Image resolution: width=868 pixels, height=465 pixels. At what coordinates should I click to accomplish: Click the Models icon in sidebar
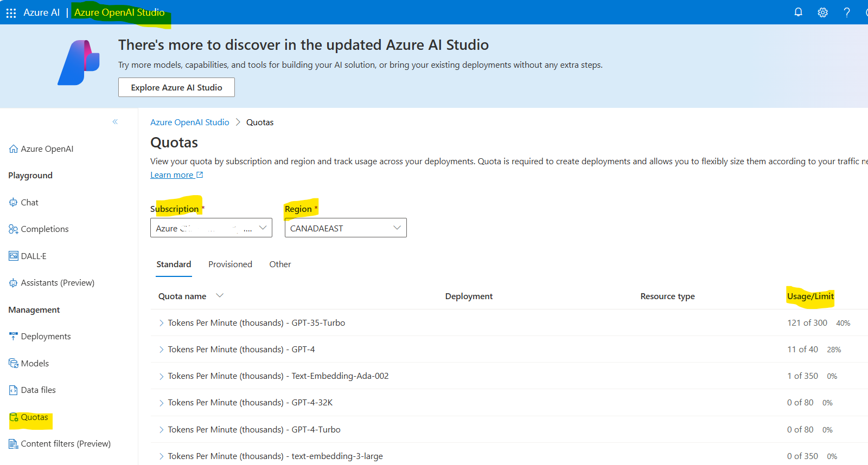(x=13, y=363)
